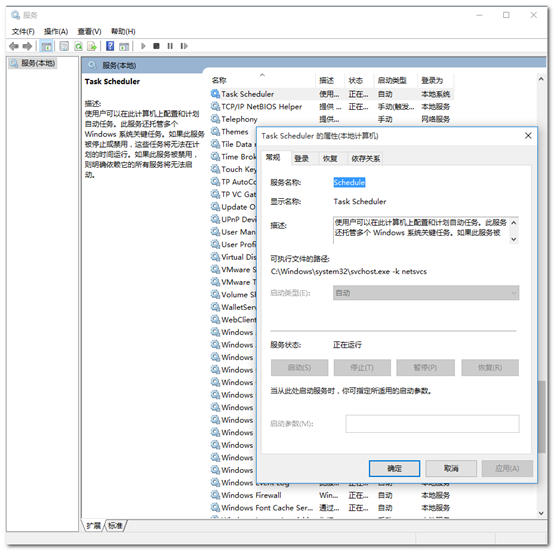
Task: Sort by the 名称 column header
Action: (x=263, y=81)
